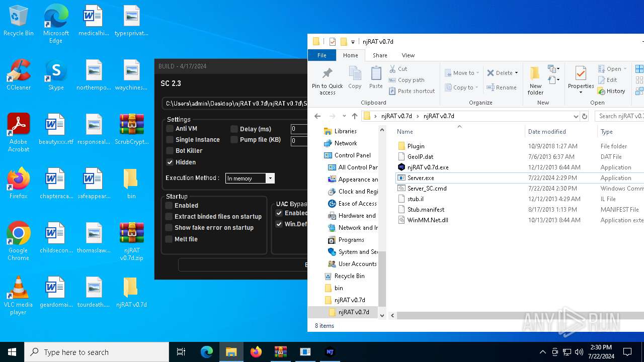Click File Explorer taskbar icon

click(231, 352)
